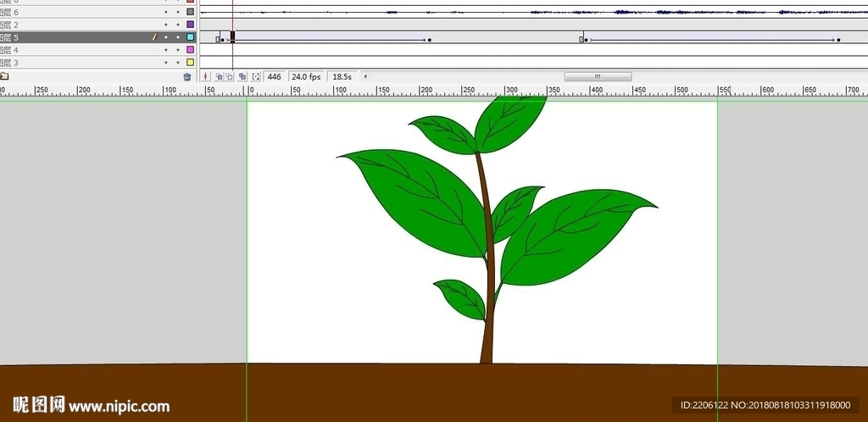Click the current frame number 446
The width and height of the screenshot is (868, 422).
pos(274,77)
